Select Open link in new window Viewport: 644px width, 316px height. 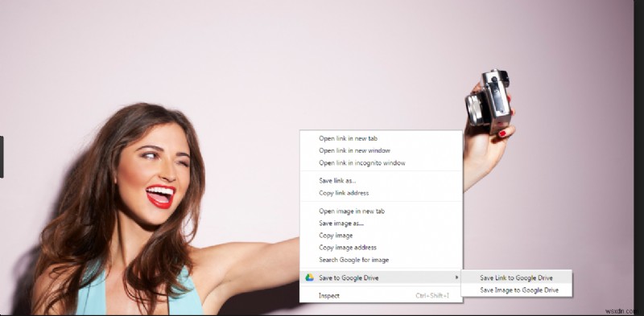click(x=381, y=150)
